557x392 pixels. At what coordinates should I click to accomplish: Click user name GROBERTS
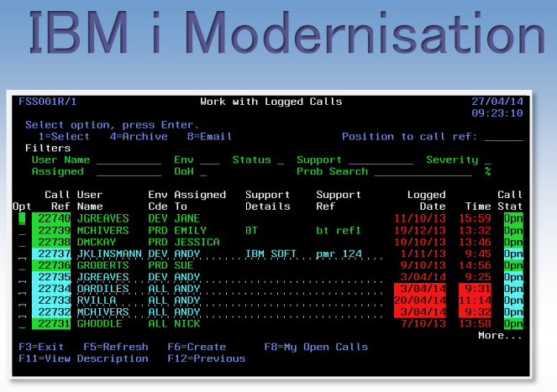tap(103, 265)
